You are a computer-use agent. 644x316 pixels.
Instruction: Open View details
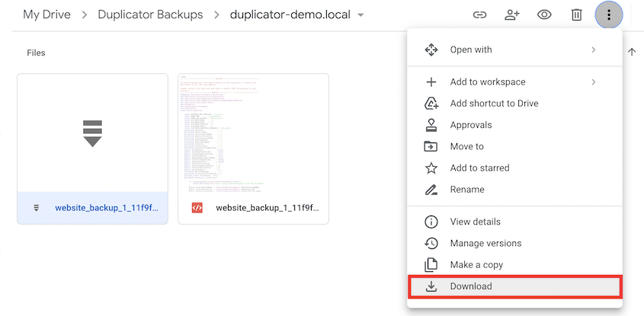pos(514,222)
